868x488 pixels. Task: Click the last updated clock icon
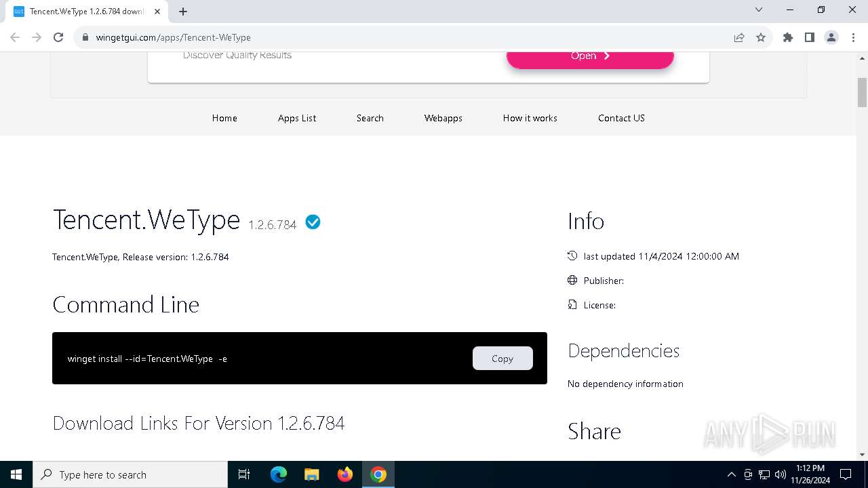pos(572,256)
